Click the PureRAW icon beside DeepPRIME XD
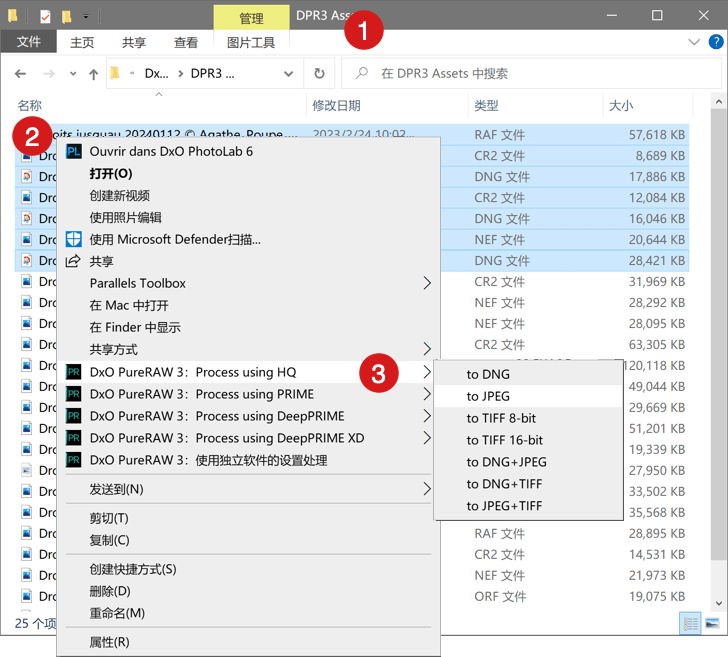The image size is (728, 657). tap(74, 438)
